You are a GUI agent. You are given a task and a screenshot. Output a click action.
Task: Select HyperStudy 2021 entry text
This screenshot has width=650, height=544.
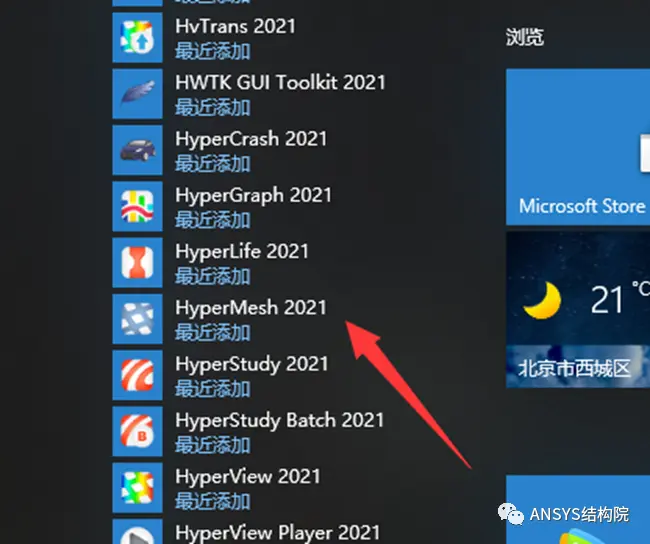tap(252, 364)
